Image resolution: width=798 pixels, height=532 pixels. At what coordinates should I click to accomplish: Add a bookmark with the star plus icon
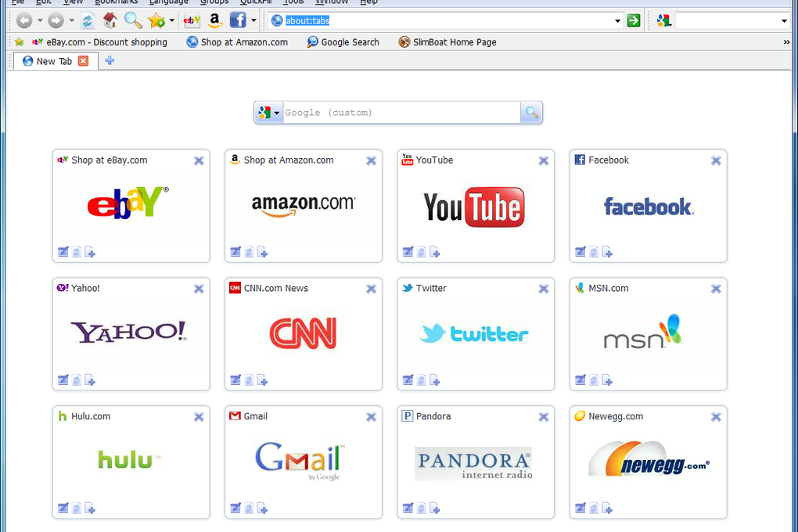pos(156,21)
